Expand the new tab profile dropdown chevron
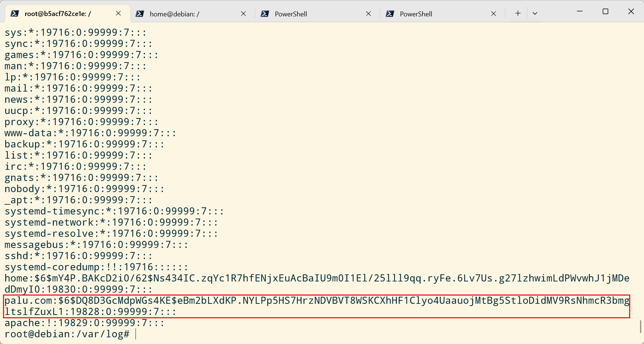The width and height of the screenshot is (644, 344). 535,13
